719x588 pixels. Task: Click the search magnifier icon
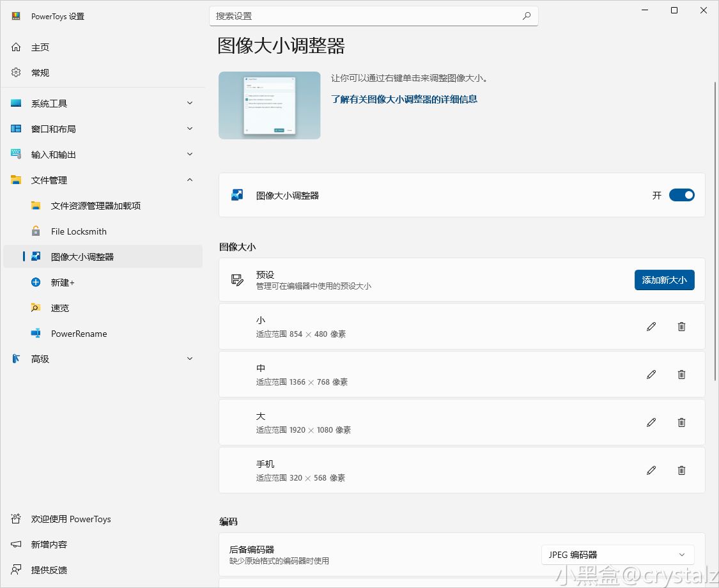tap(527, 16)
